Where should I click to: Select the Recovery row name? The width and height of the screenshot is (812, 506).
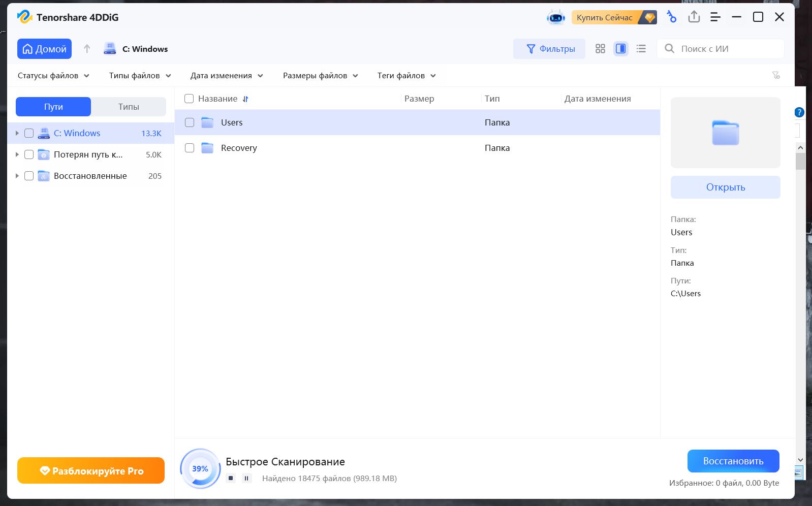pos(239,148)
